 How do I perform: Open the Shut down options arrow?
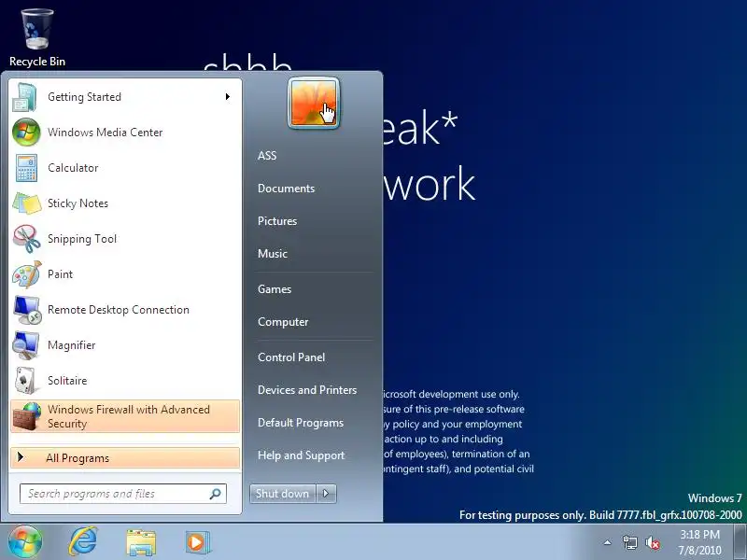(x=326, y=494)
